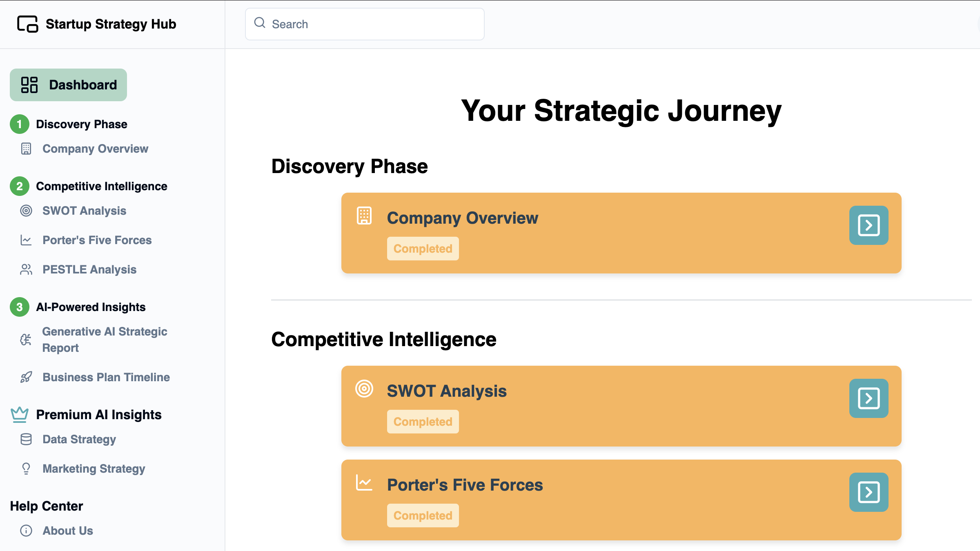Open Company Overview in the sidebar
The width and height of the screenshot is (980, 551).
coord(95,149)
